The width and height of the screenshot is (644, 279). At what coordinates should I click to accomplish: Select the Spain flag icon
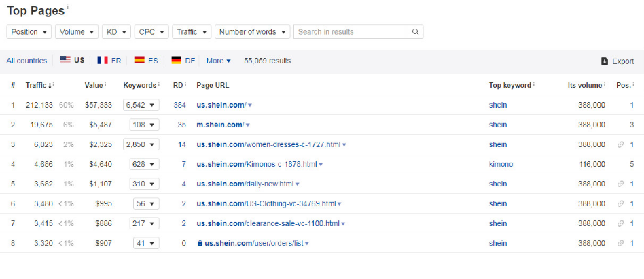[139, 61]
